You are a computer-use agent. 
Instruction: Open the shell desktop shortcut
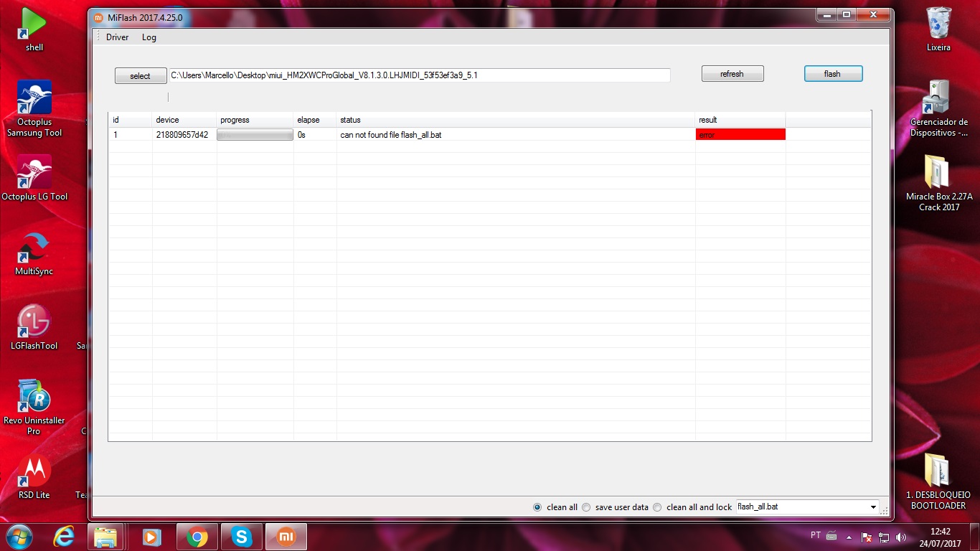pyautogui.click(x=34, y=29)
